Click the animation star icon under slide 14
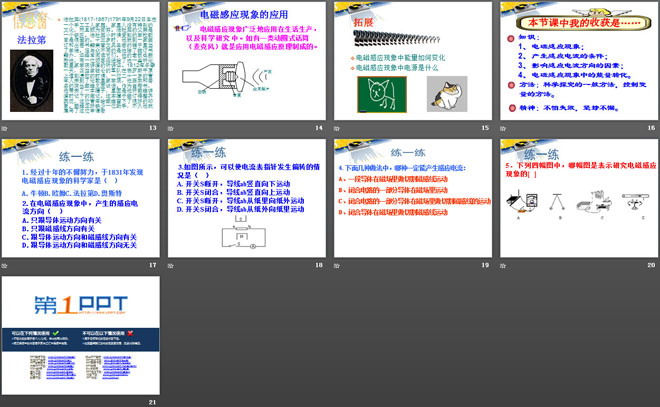Image resolution: width=660 pixels, height=407 pixels. [x=171, y=128]
